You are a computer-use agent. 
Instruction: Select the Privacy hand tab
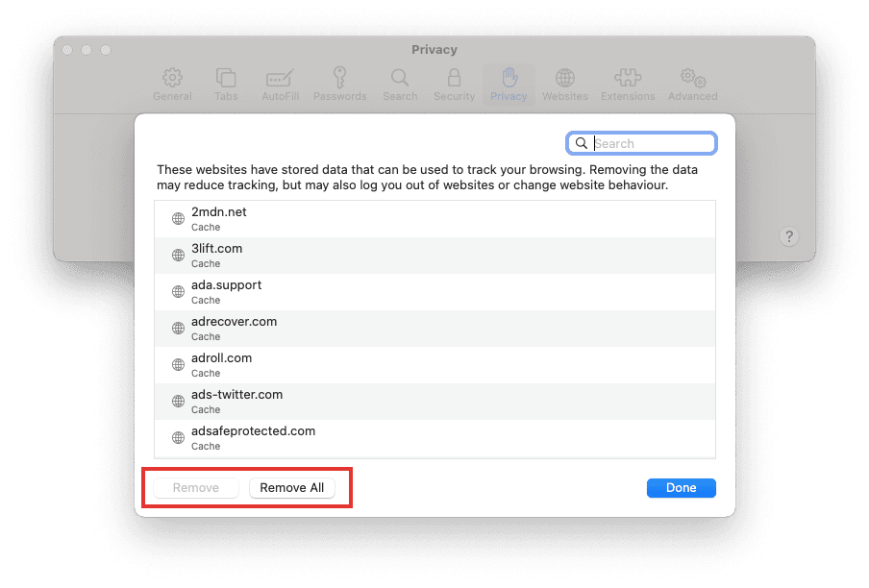pyautogui.click(x=509, y=85)
